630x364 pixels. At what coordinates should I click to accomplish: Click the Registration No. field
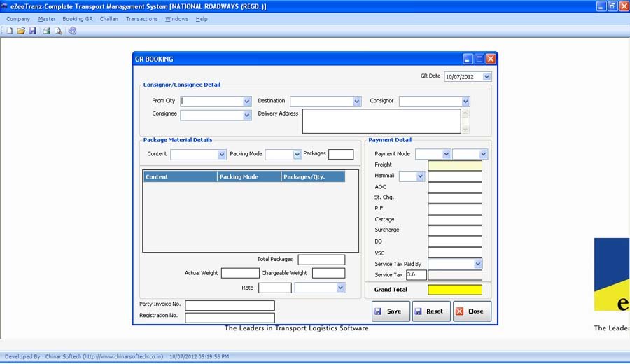[x=230, y=318]
